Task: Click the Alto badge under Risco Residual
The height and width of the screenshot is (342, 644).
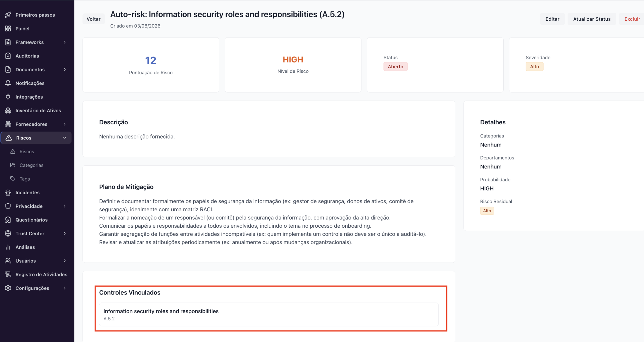Action: click(x=487, y=211)
